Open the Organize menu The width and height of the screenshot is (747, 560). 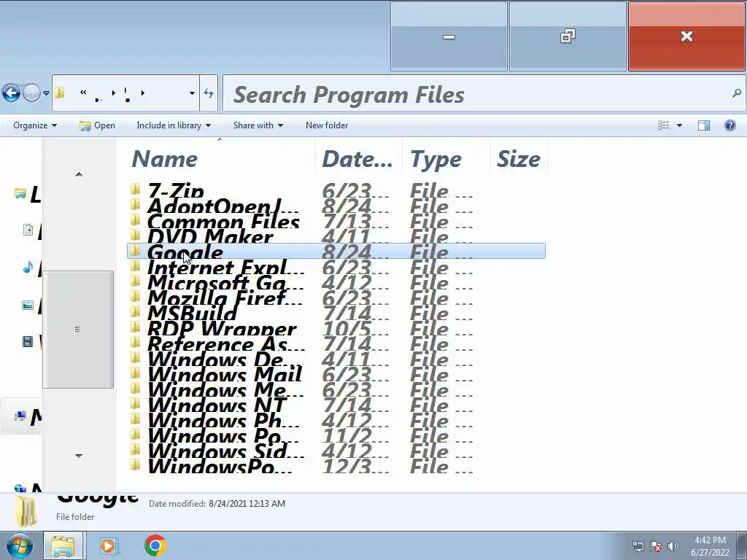35,125
